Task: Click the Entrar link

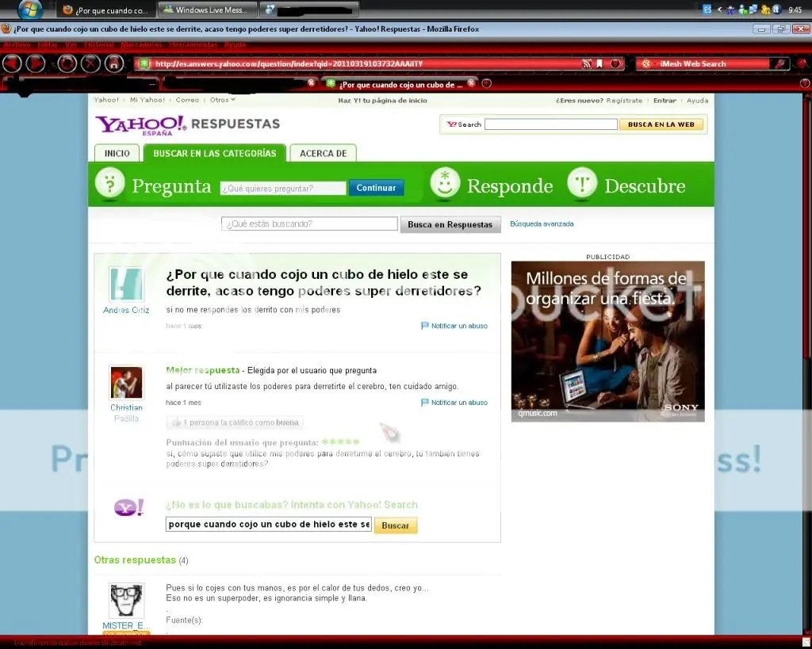Action: click(x=665, y=101)
